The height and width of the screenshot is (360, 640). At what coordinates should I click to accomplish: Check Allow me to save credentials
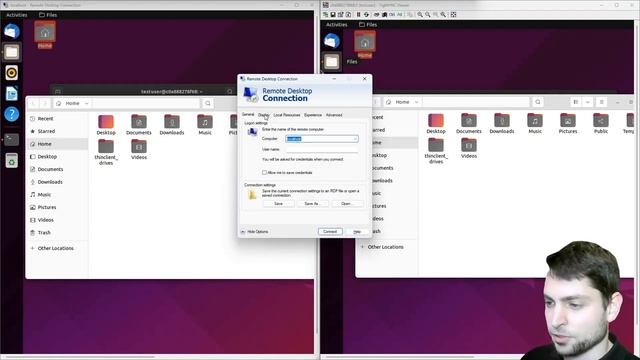(264, 173)
